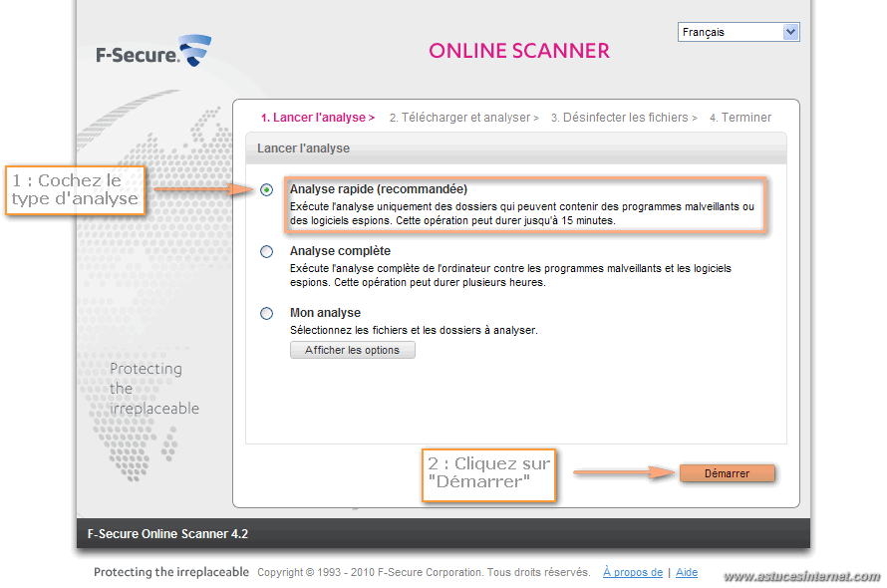The width and height of the screenshot is (887, 588).
Task: Click F-Secure Online Scanner 4.2 text
Action: pos(167,533)
